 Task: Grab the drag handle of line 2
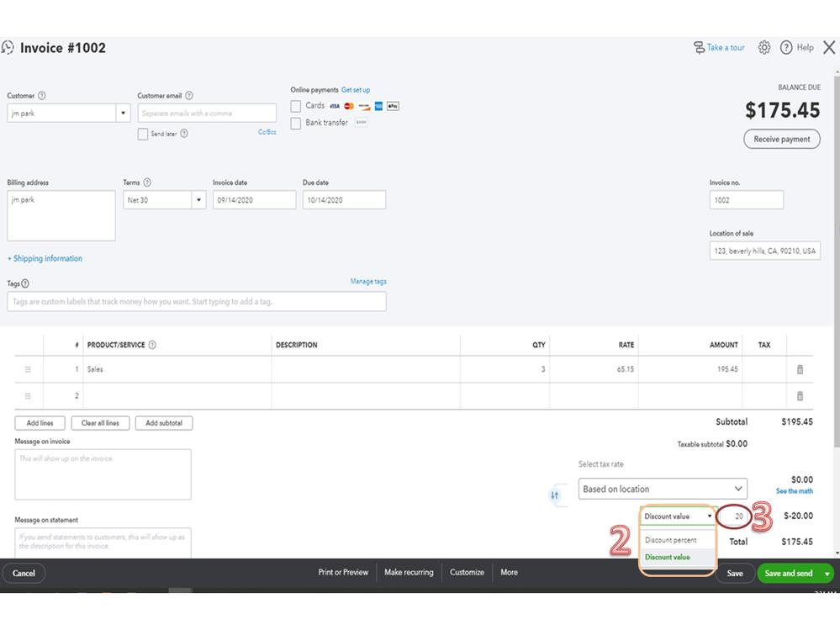28,396
